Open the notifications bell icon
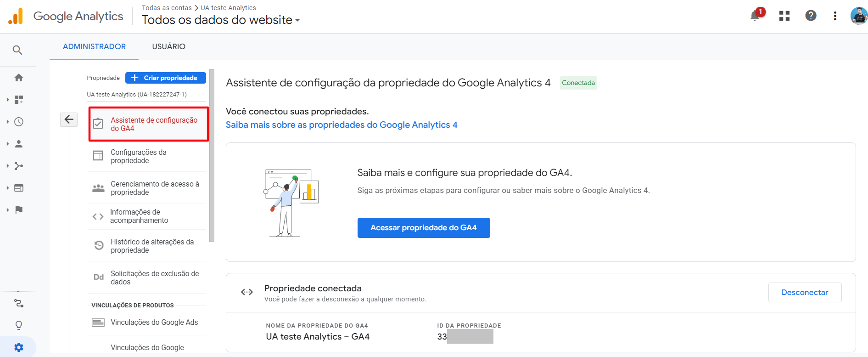Viewport: 868px width, 357px height. tap(756, 16)
